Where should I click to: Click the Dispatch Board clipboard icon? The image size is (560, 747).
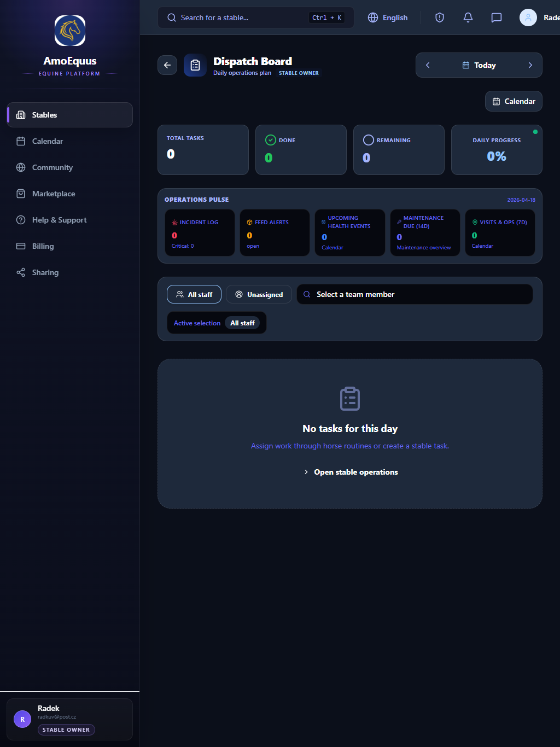pos(195,65)
